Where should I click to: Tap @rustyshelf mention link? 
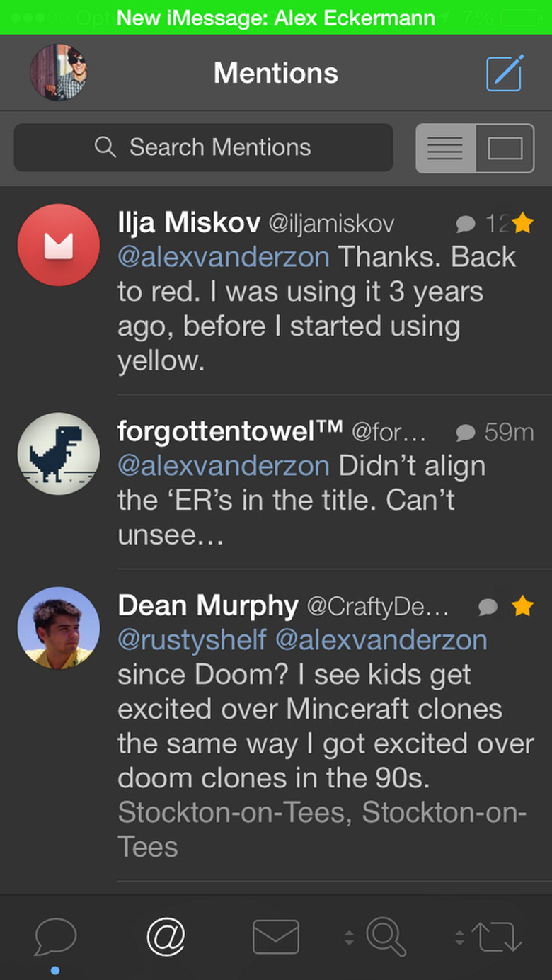pos(191,640)
